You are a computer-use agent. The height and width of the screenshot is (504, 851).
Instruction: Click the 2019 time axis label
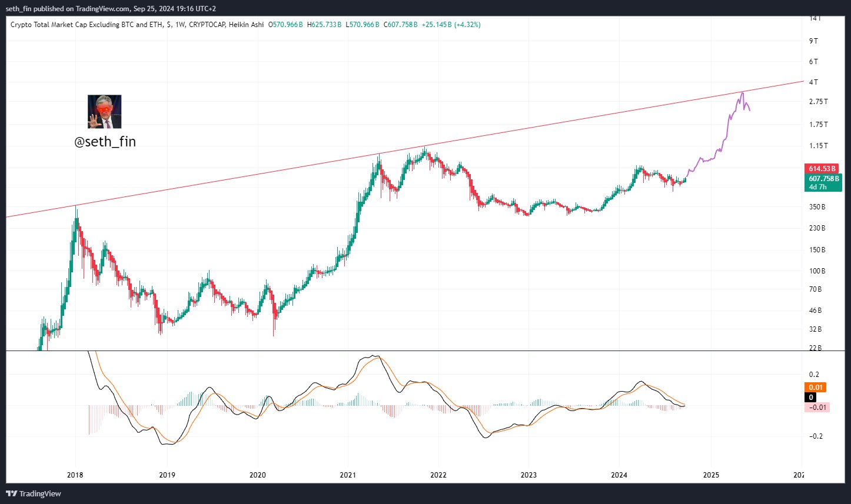(x=167, y=475)
